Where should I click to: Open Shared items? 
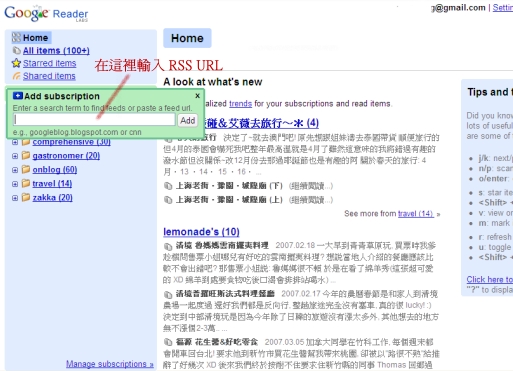tap(49, 76)
